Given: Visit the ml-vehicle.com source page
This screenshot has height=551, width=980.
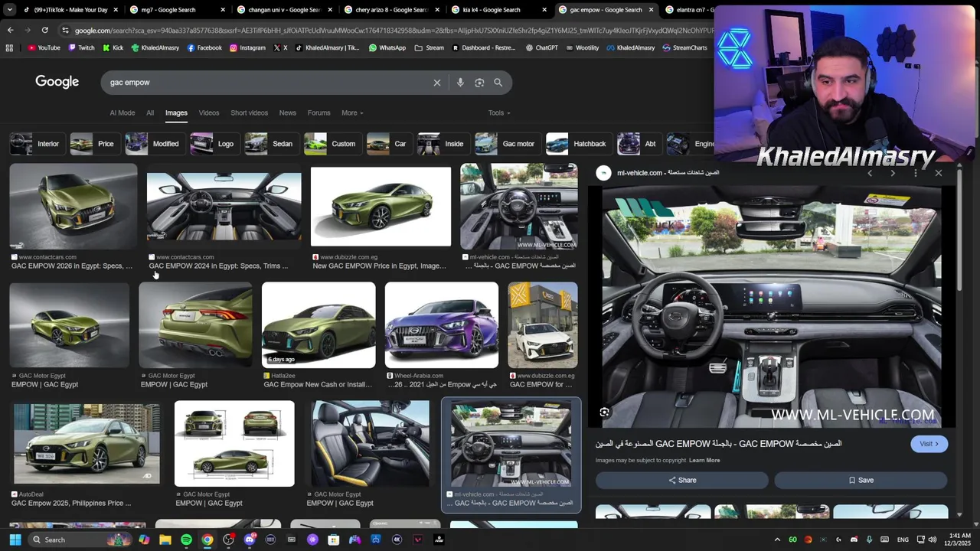Looking at the screenshot, I should [x=929, y=444].
